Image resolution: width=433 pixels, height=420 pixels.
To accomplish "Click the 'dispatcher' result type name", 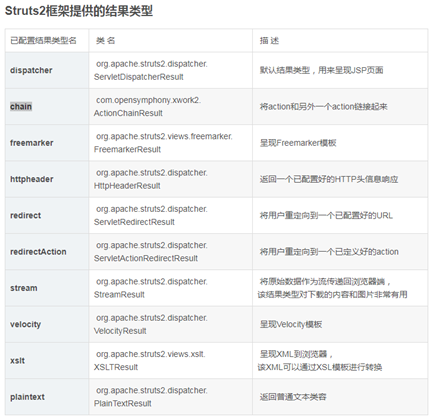I will (31, 70).
